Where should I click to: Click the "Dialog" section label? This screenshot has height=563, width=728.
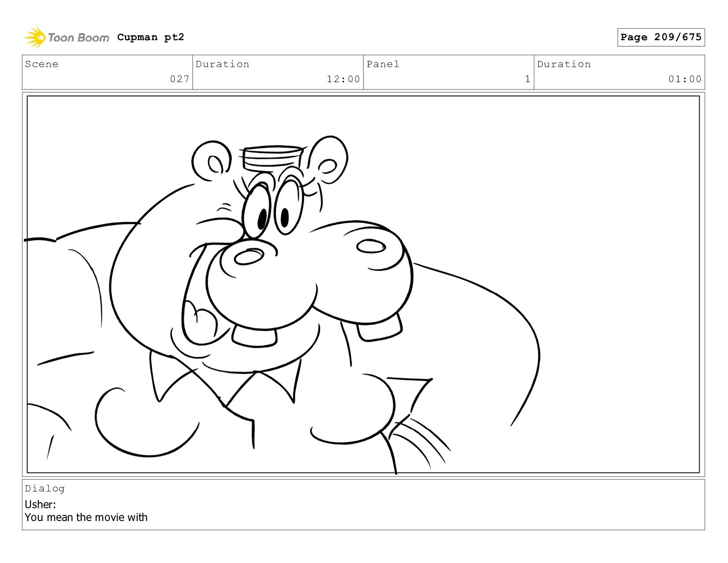[45, 488]
